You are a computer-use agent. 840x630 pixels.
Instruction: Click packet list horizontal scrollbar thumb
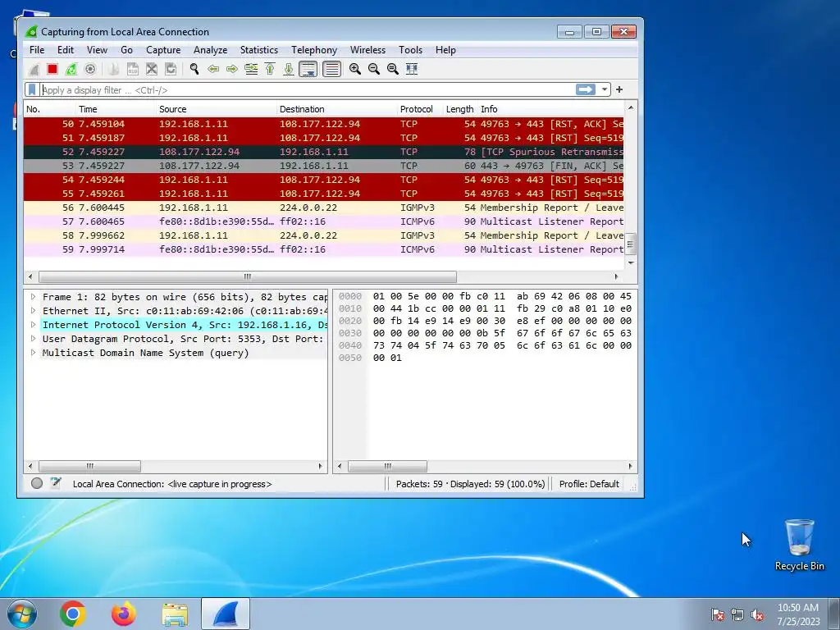tap(248, 277)
